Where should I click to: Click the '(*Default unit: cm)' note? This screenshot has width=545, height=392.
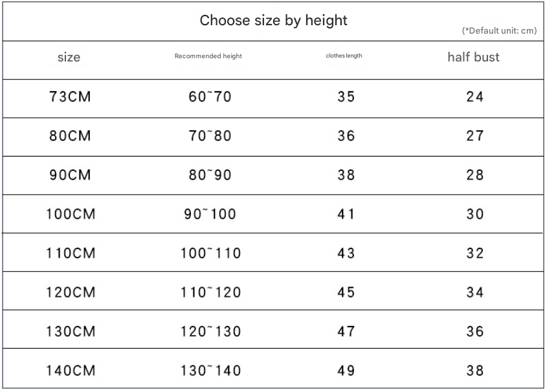point(500,30)
